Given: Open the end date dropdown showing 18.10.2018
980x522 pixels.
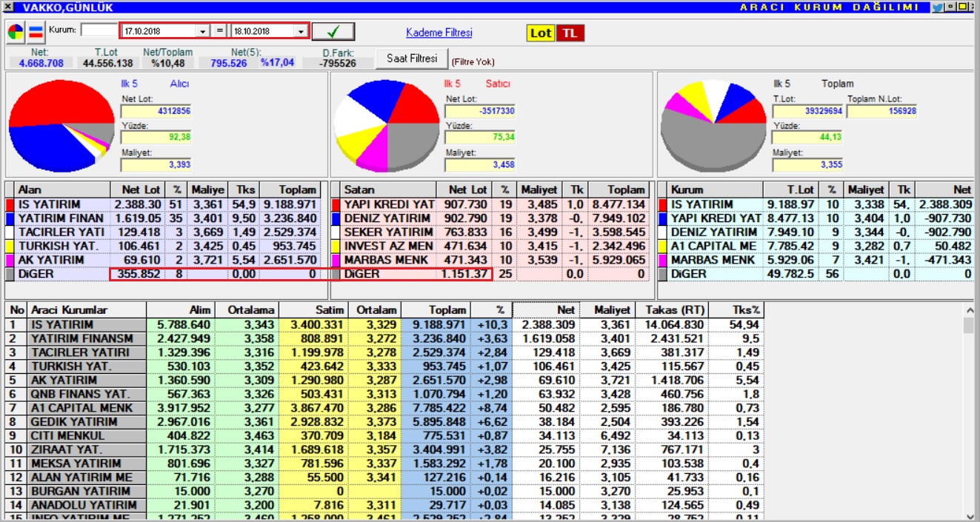Looking at the screenshot, I should coord(301,32).
